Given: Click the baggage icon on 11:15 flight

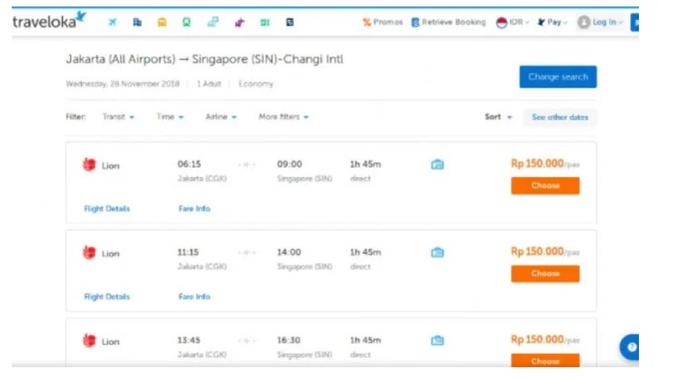Looking at the screenshot, I should tap(437, 252).
